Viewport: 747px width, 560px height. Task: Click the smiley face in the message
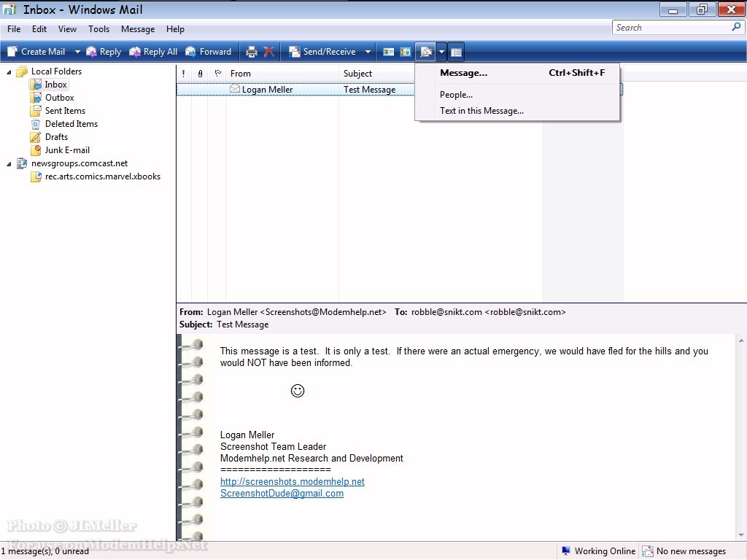[298, 391]
